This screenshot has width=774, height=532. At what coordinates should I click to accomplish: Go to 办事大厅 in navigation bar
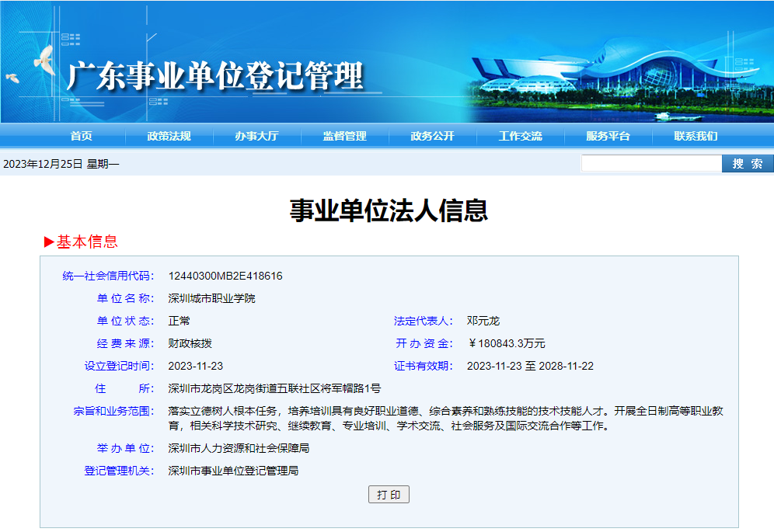pos(256,136)
